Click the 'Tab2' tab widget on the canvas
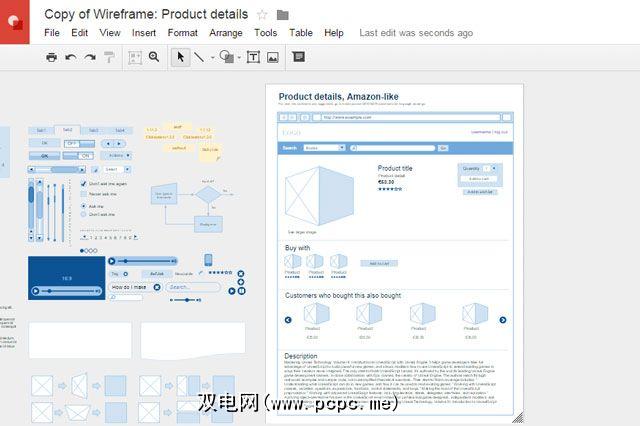Image resolution: width=640 pixels, height=426 pixels. 67,130
